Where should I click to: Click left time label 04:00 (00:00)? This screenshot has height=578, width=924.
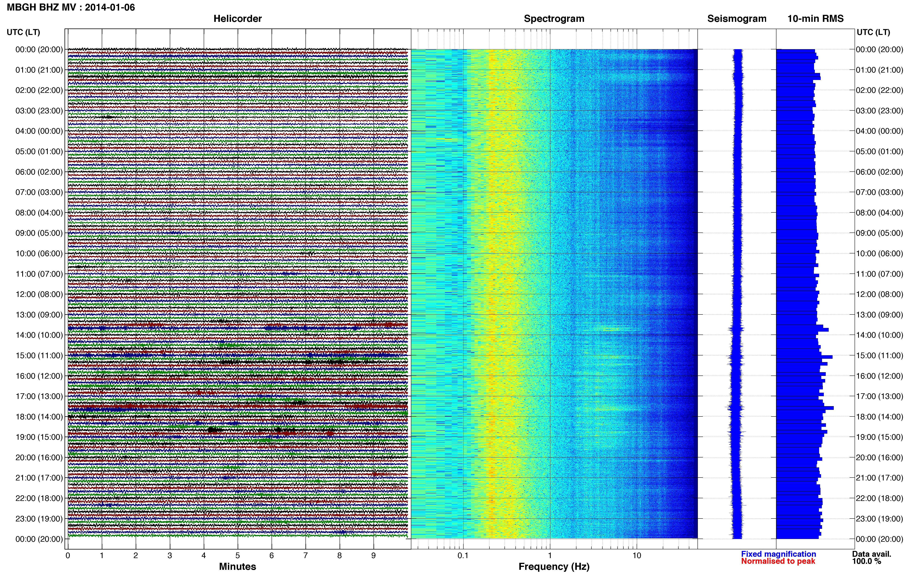coord(39,131)
